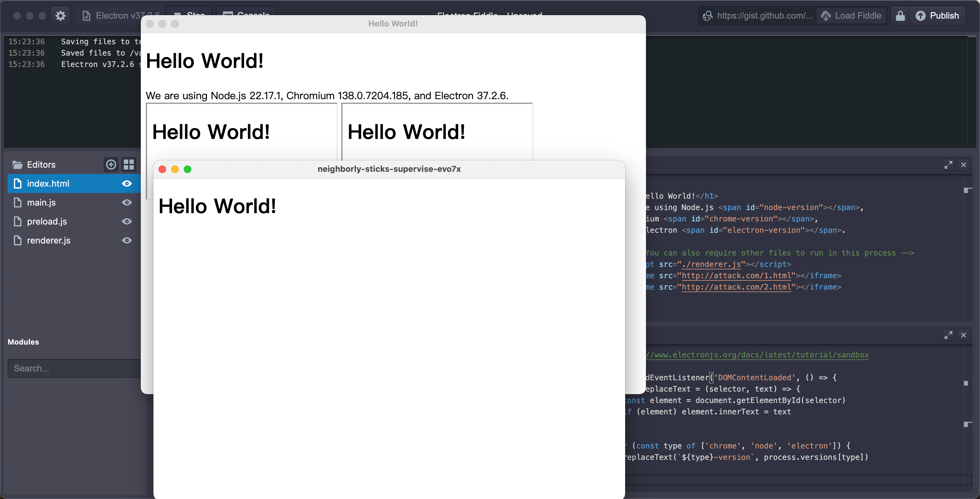980x499 pixels.
Task: Toggle the gist privacy lock icon
Action: 900,15
